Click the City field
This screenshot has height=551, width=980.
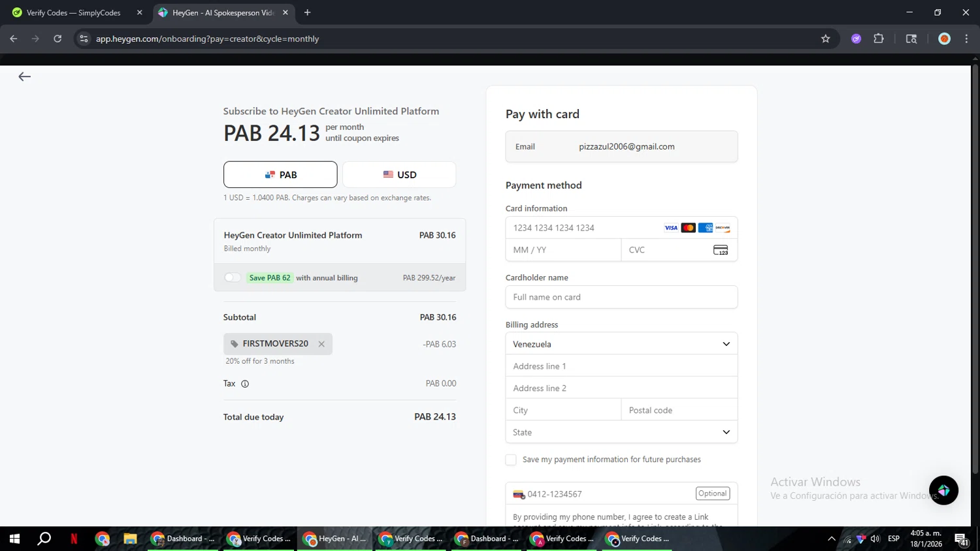pos(563,410)
